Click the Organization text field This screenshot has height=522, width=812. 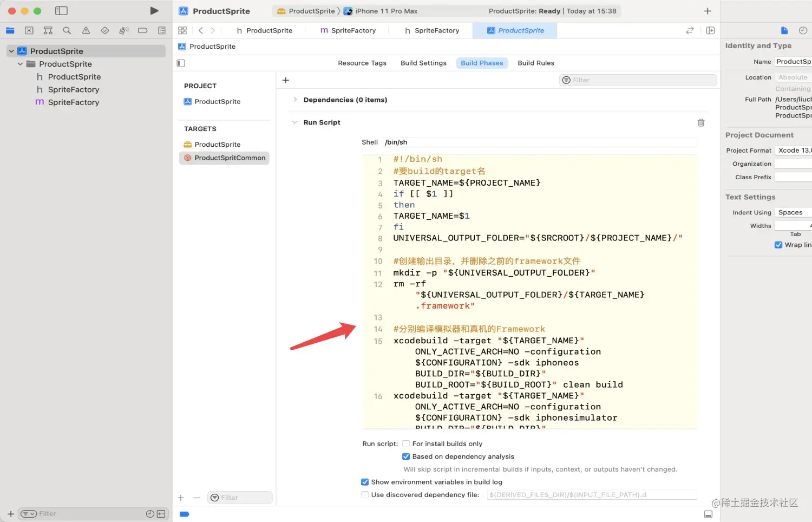793,164
